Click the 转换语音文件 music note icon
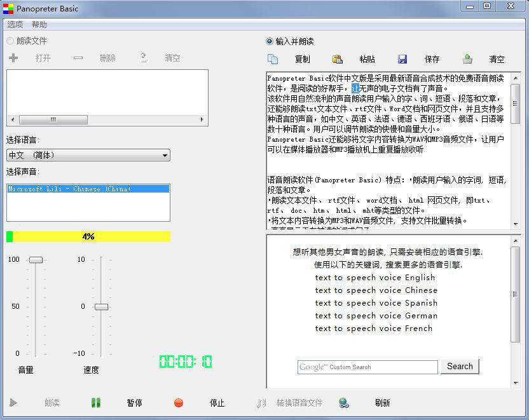 pos(261,402)
